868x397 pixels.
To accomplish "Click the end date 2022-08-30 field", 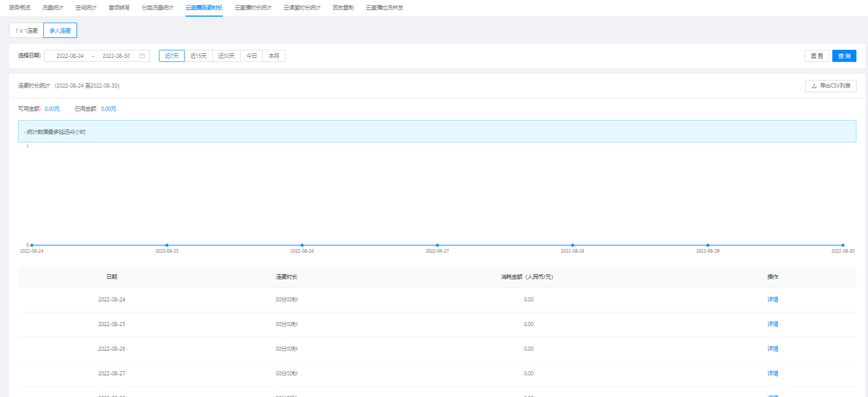I will point(116,56).
